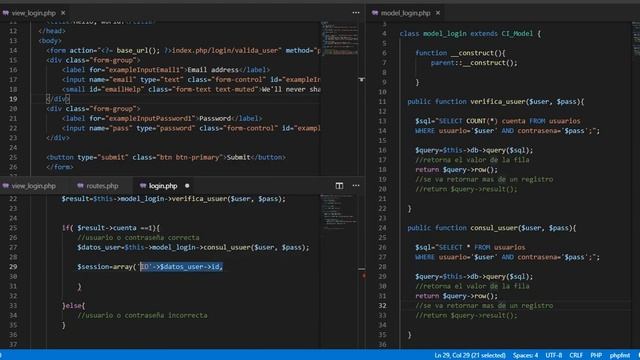This screenshot has width=640, height=360.
Task: Click line number 29 in login.php editor
Action: 13,267
